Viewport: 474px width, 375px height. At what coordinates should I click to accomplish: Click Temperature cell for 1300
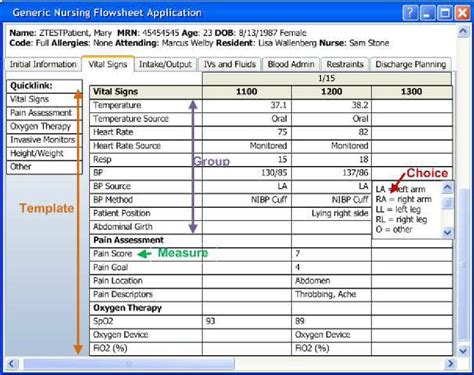[x=412, y=106]
